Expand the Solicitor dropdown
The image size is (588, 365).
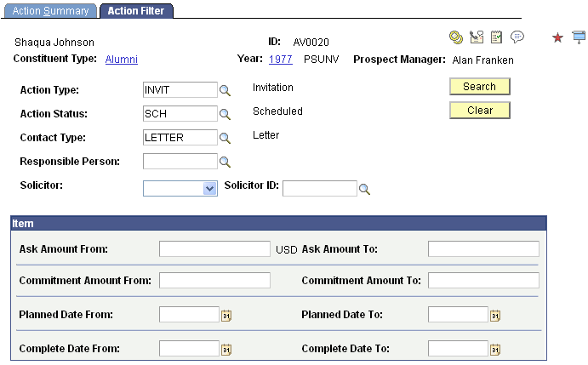(209, 188)
